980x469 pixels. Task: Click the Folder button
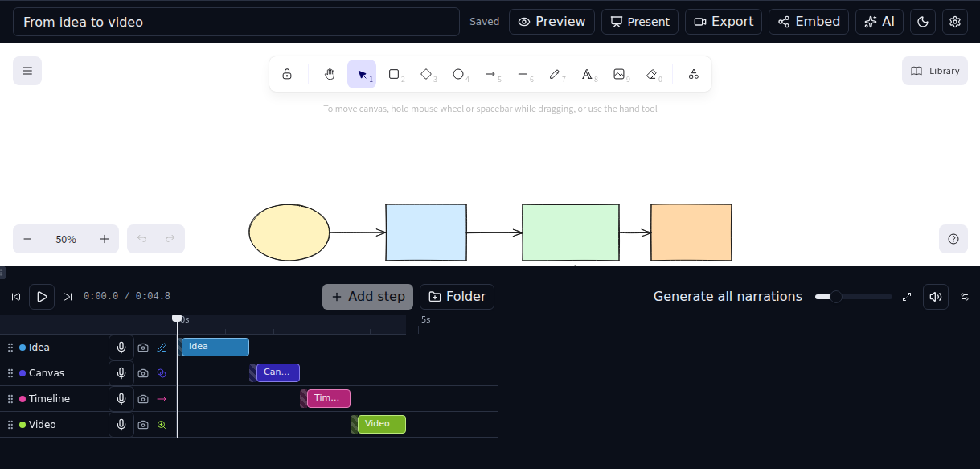(x=457, y=297)
